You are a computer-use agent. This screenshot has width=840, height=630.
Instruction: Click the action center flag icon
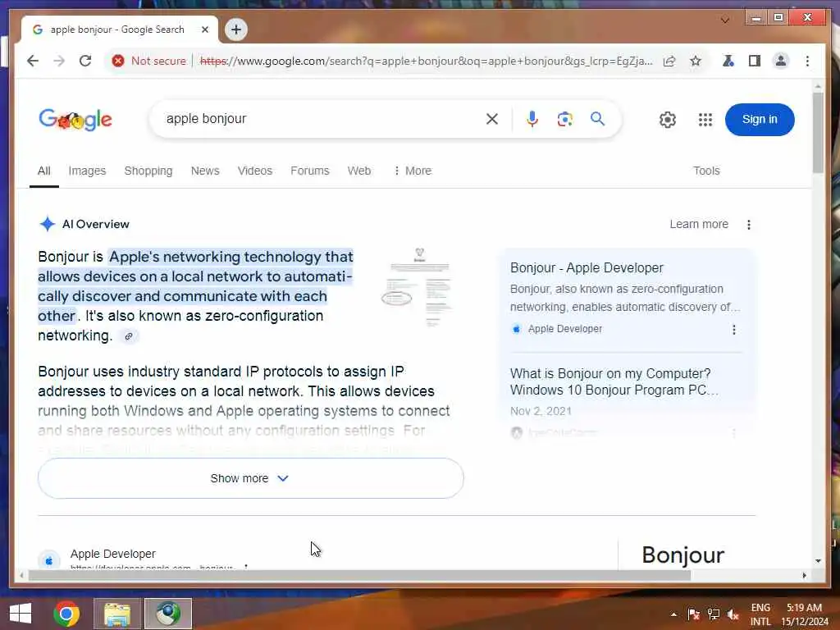[x=693, y=614]
